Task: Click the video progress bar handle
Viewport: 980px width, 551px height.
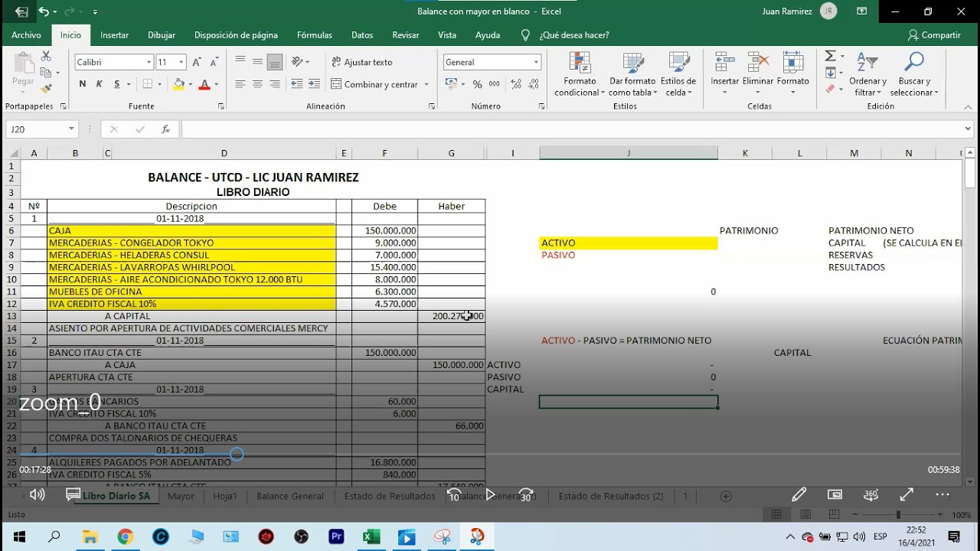Action: pos(237,454)
